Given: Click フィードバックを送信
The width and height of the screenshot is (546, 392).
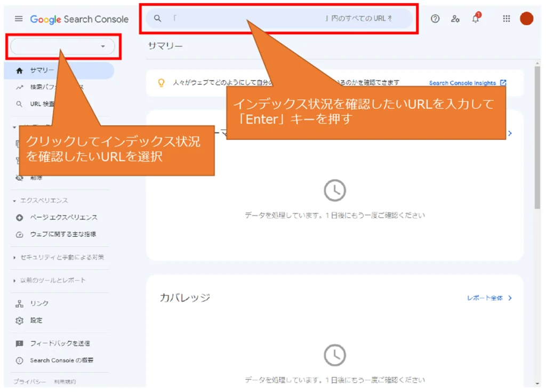Looking at the screenshot, I should point(59,343).
